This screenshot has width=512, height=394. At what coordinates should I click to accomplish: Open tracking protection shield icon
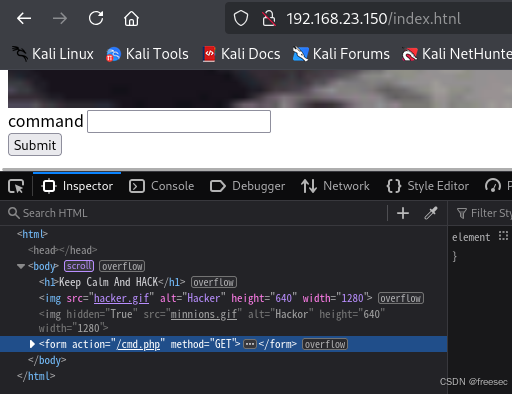click(x=241, y=18)
